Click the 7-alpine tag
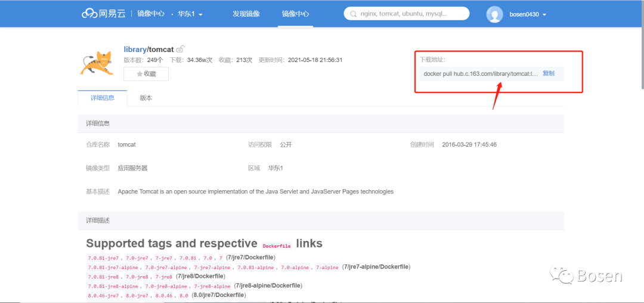The height and width of the screenshot is (303, 644). [x=327, y=267]
